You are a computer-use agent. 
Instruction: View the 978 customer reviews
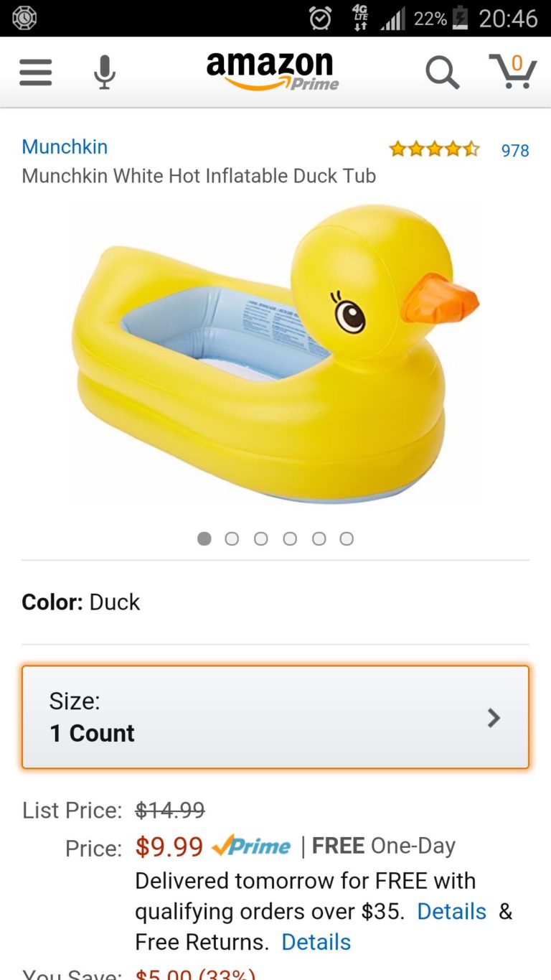click(x=514, y=150)
